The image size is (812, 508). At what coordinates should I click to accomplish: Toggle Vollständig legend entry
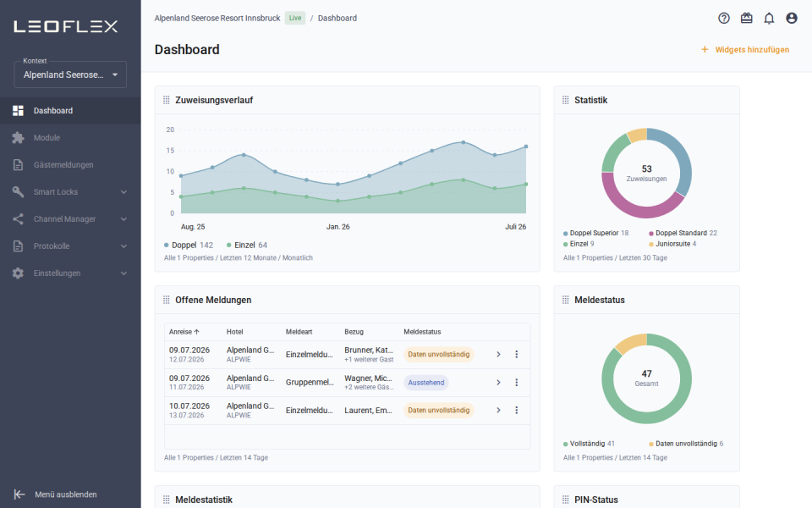[589, 444]
